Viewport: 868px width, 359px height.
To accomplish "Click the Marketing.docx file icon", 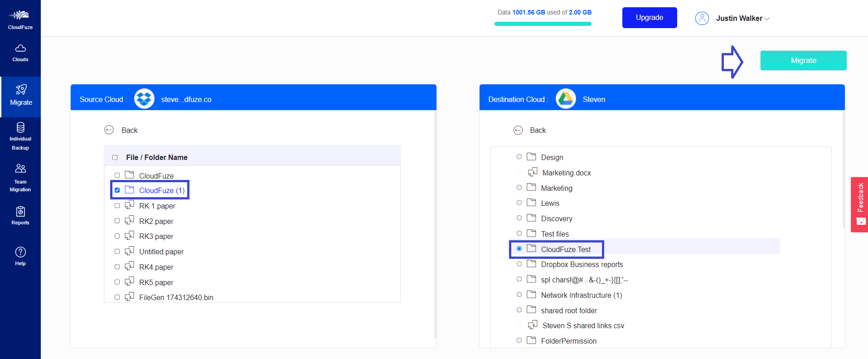I will [533, 172].
